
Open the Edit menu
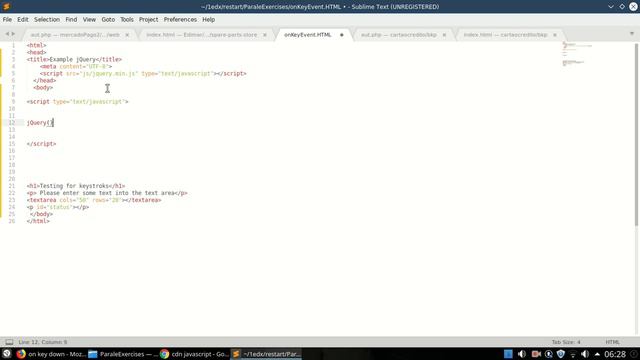(23, 20)
